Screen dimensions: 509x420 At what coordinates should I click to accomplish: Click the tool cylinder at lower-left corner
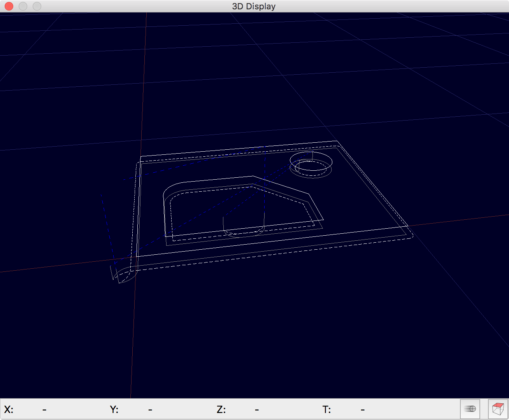[x=123, y=273]
